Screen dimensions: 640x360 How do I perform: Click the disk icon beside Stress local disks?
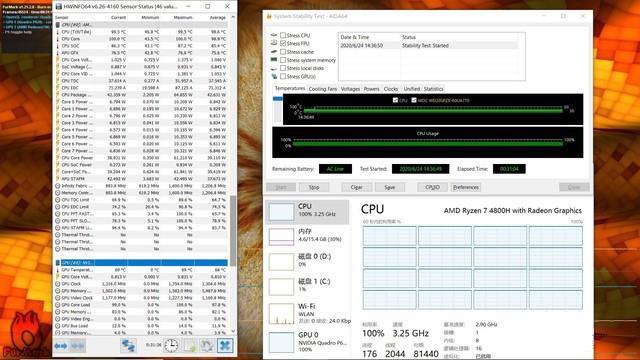(x=274, y=68)
